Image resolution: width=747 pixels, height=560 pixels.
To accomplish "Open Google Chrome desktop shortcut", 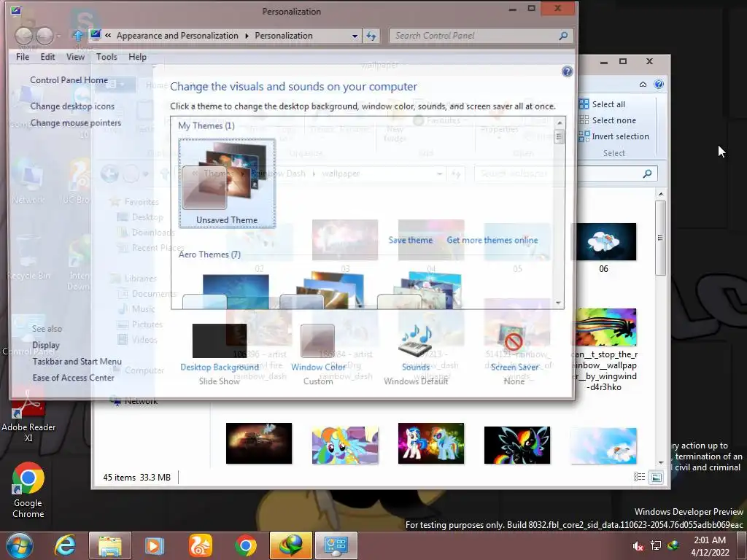I will tap(28, 489).
